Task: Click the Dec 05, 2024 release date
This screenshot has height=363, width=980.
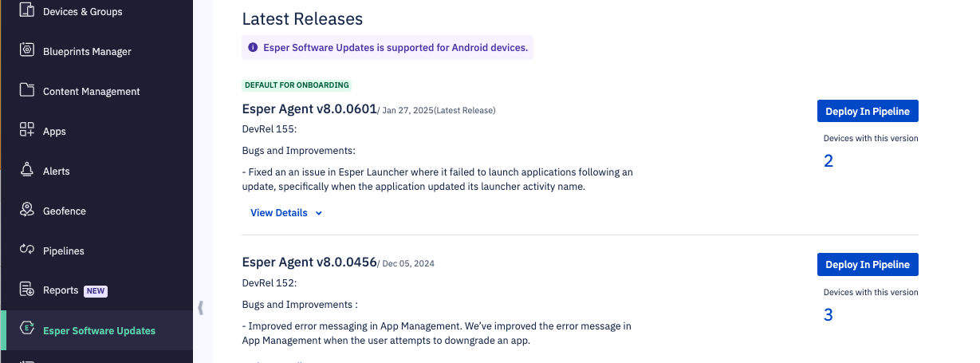Action: 409,263
